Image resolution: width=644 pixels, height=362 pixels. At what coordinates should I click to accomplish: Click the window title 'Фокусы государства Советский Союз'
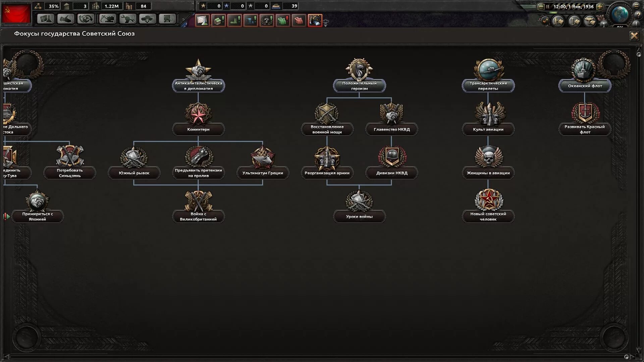74,34
